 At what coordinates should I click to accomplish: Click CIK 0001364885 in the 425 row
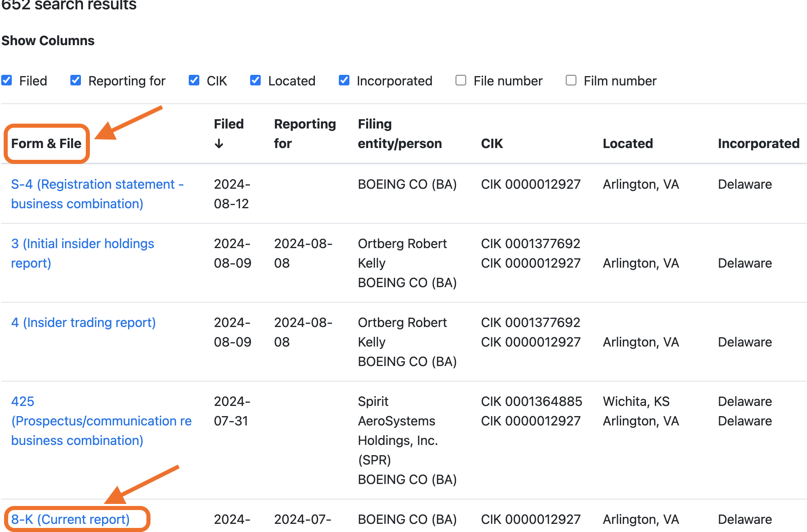click(532, 401)
